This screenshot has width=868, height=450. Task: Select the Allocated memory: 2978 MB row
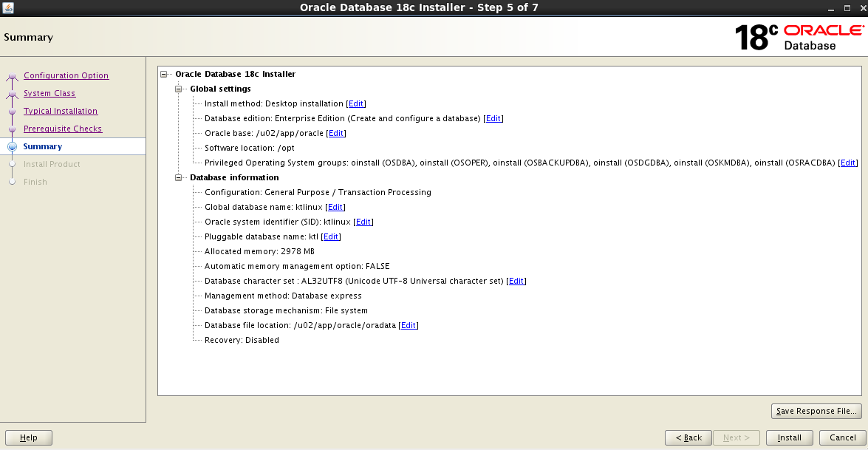pos(259,251)
